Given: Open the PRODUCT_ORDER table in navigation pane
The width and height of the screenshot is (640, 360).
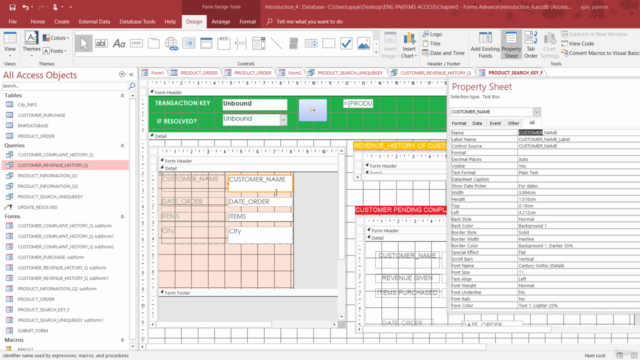Looking at the screenshot, I should (x=36, y=136).
